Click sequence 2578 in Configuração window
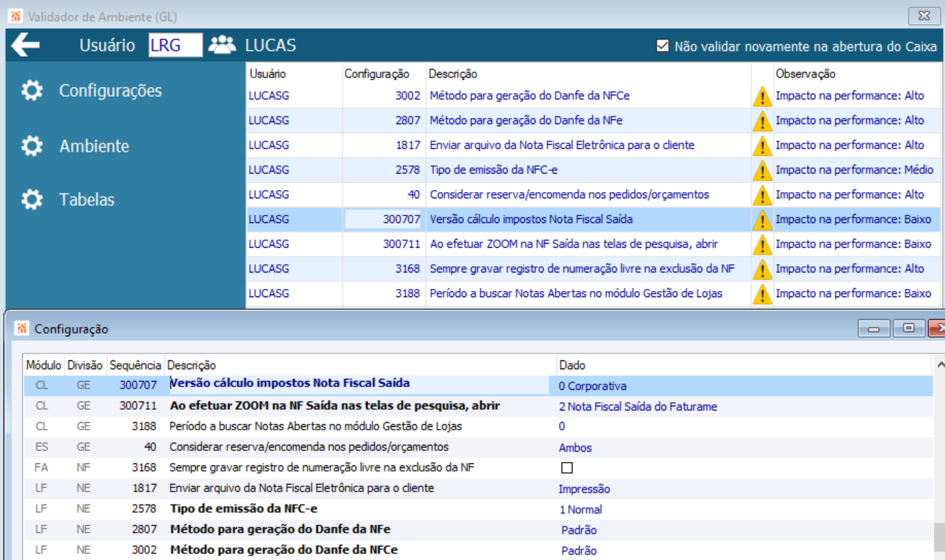 [x=145, y=509]
